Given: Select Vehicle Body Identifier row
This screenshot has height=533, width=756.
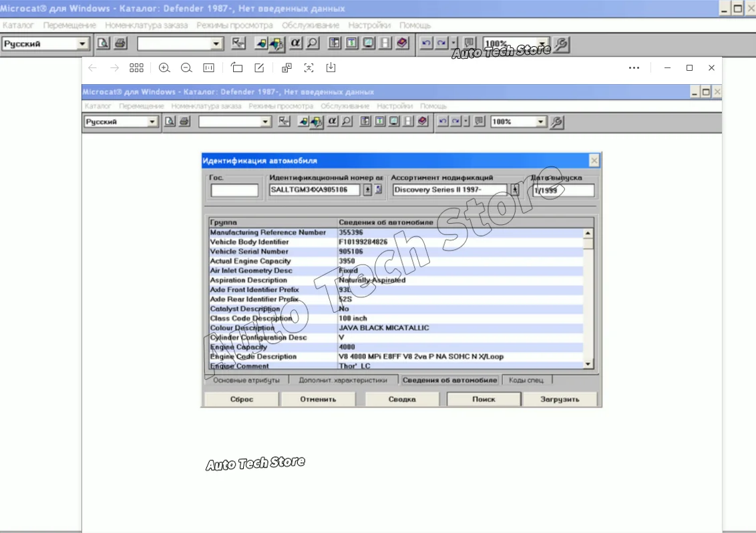Looking at the screenshot, I should coord(396,242).
